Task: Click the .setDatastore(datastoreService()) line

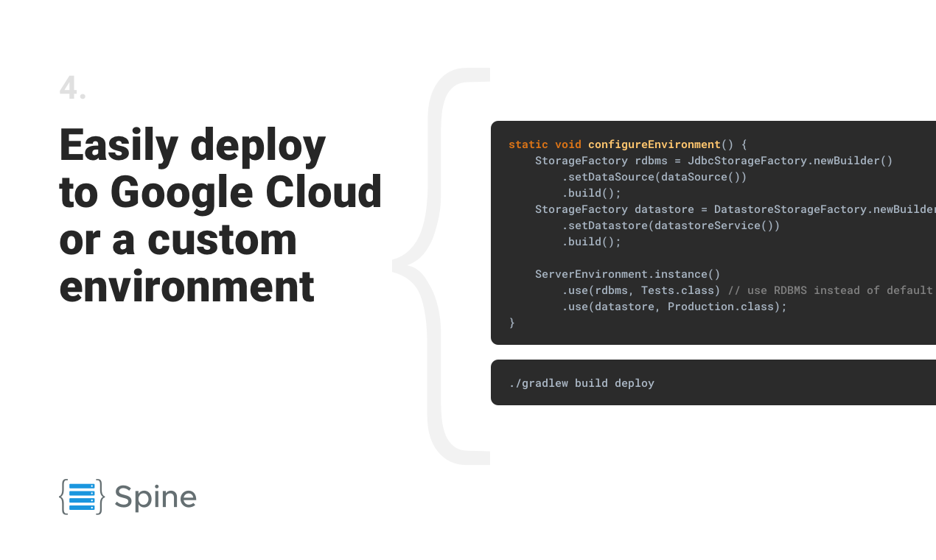Action: coord(671,225)
